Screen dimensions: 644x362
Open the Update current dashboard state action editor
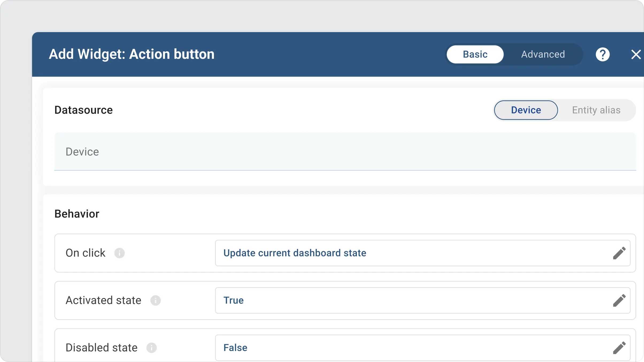tap(295, 253)
